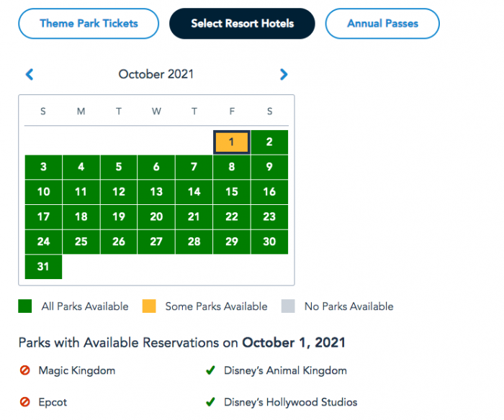Click green All Parks Available legend swatch

(25, 306)
